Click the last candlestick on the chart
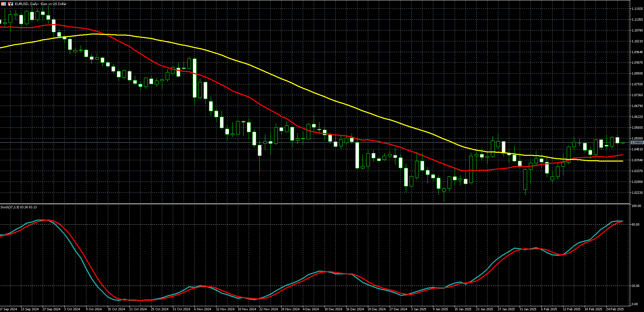The height and width of the screenshot is (312, 644). [x=623, y=143]
